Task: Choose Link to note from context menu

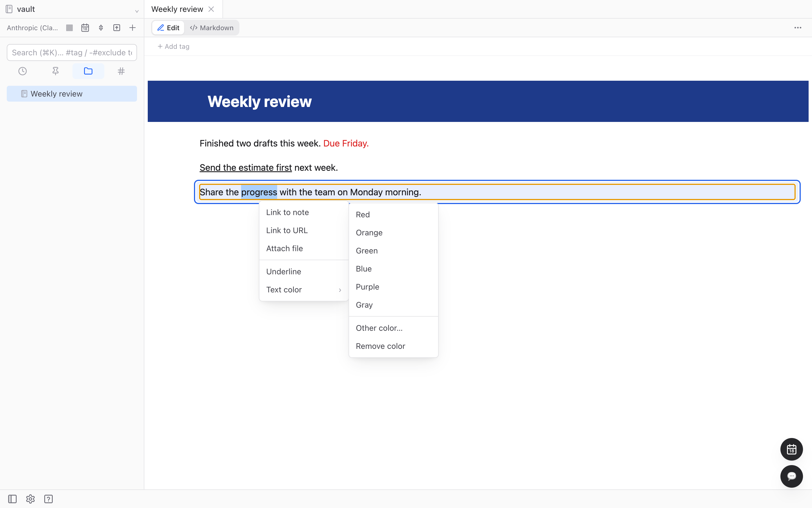Action: (304, 212)
